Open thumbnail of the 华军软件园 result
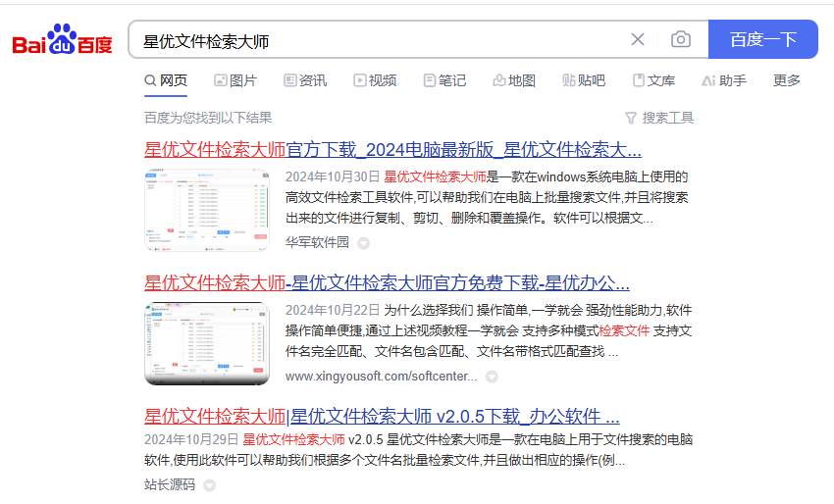 coord(207,210)
